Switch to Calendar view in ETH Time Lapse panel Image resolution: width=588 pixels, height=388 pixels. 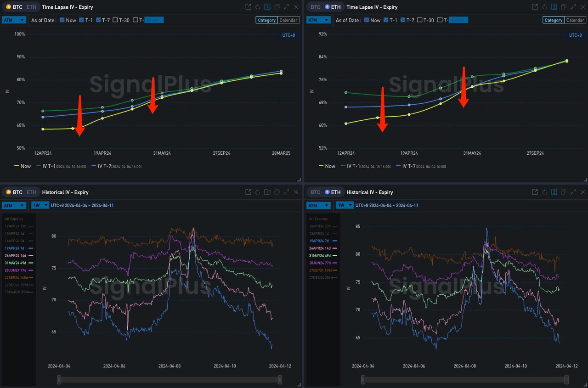pos(575,20)
